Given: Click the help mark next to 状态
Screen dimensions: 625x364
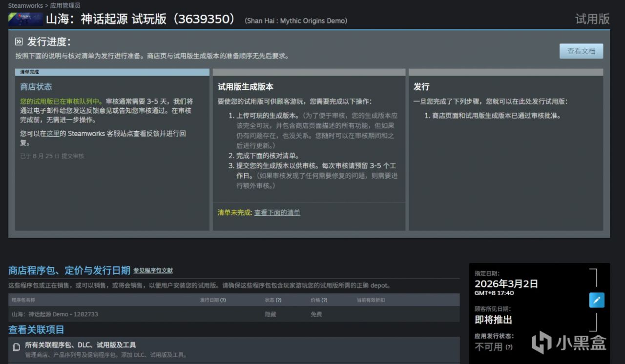Looking at the screenshot, I should (279, 300).
